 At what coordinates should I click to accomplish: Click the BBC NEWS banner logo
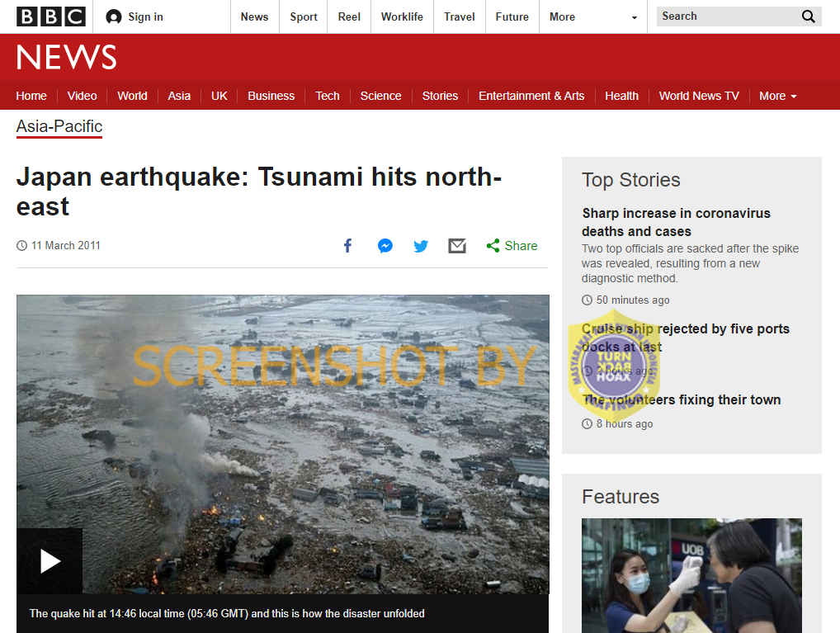tap(67, 57)
